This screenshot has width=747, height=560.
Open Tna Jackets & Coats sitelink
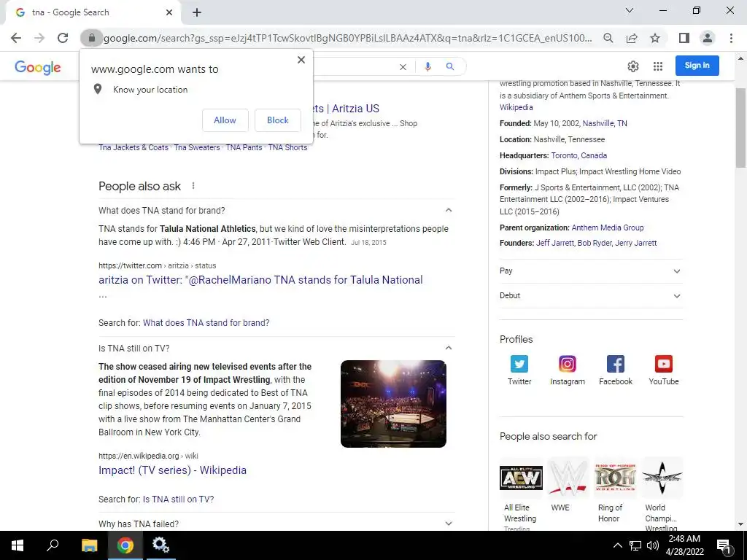coord(133,147)
